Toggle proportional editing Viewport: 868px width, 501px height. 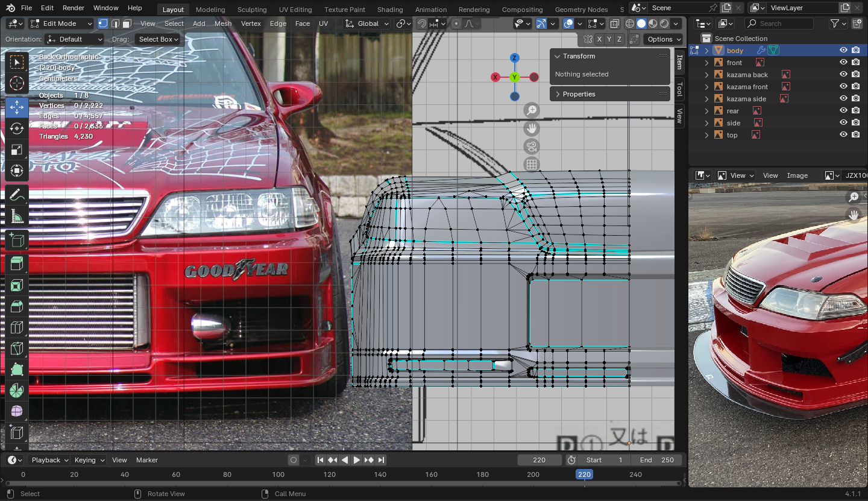[x=456, y=24]
